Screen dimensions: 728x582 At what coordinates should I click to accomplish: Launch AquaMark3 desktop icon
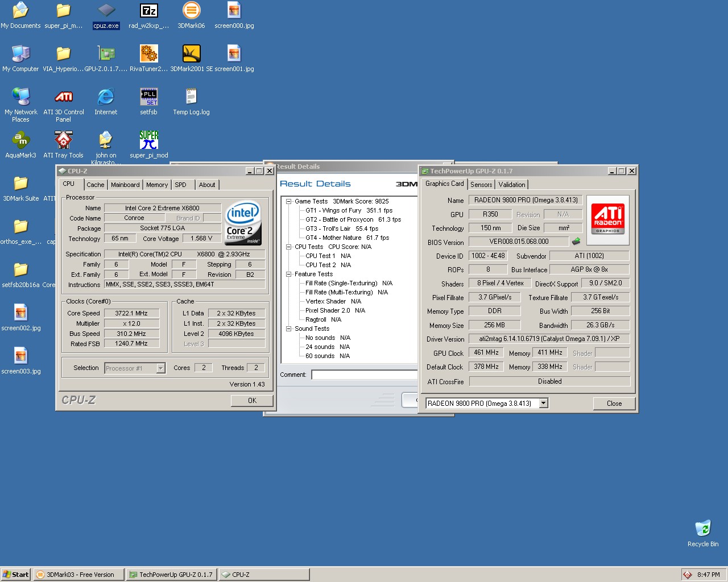tap(20, 145)
